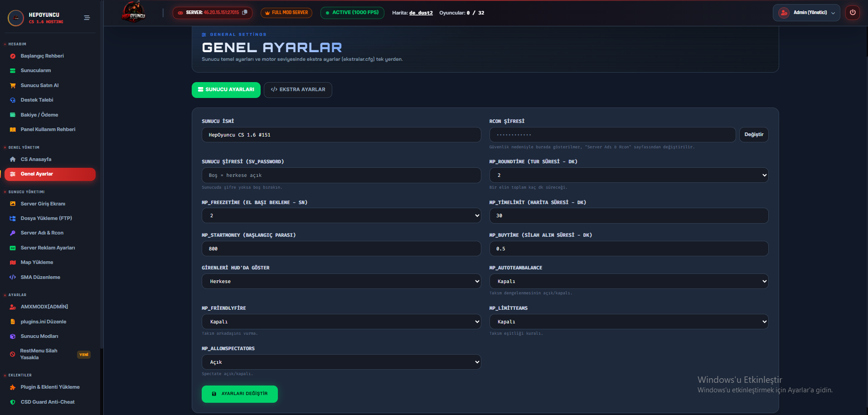Viewport: 868px width, 415px height.
Task: Switch to Ekstra Ayarlar tab
Action: point(298,90)
